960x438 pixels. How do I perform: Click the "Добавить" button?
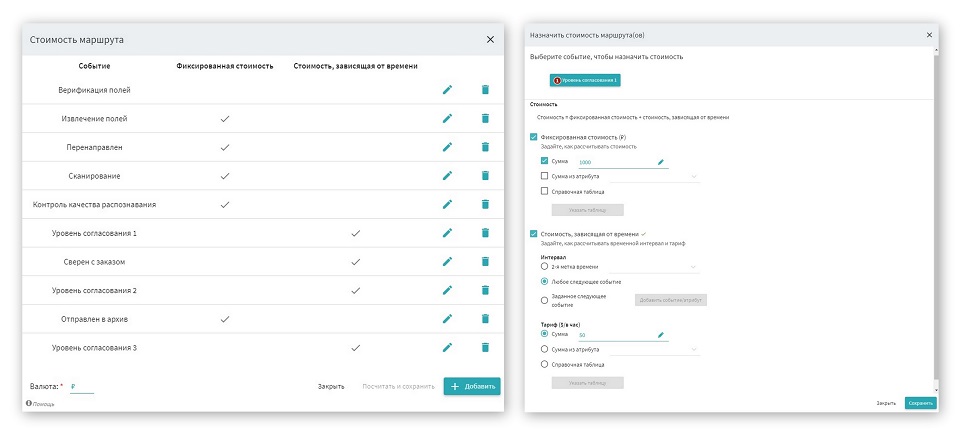[x=471, y=386]
